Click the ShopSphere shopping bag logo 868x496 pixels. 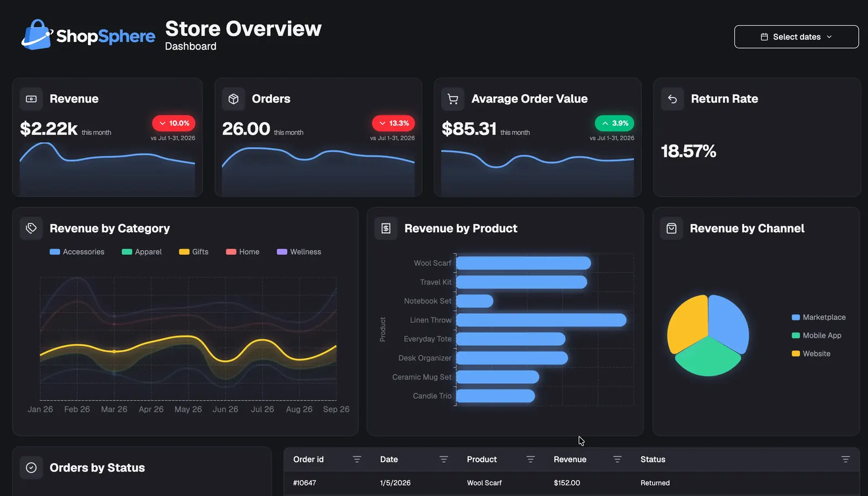point(36,35)
